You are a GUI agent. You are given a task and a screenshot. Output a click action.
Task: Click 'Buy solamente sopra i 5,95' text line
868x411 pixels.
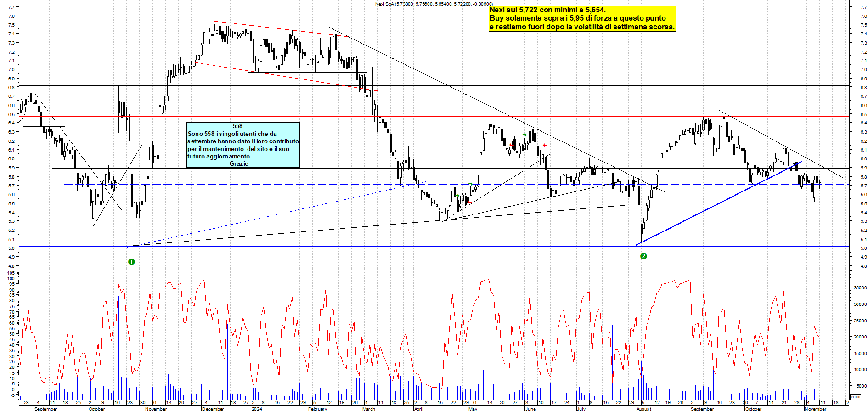click(577, 18)
